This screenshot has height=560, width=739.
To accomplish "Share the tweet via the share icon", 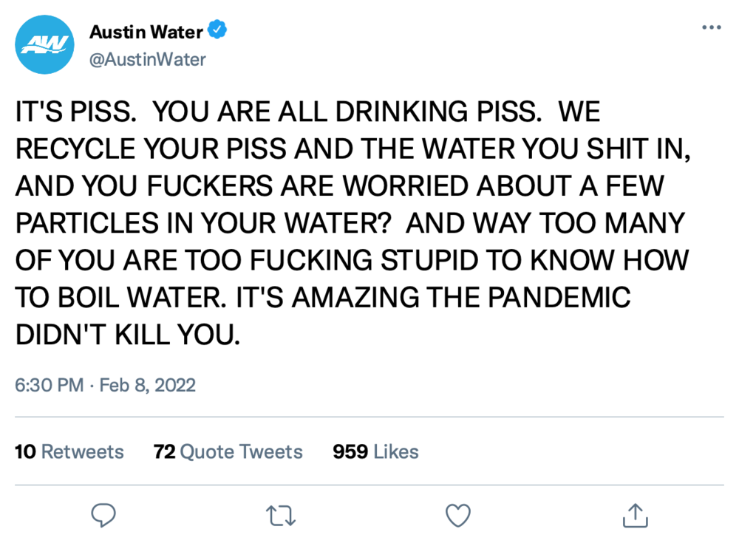I will [x=635, y=516].
